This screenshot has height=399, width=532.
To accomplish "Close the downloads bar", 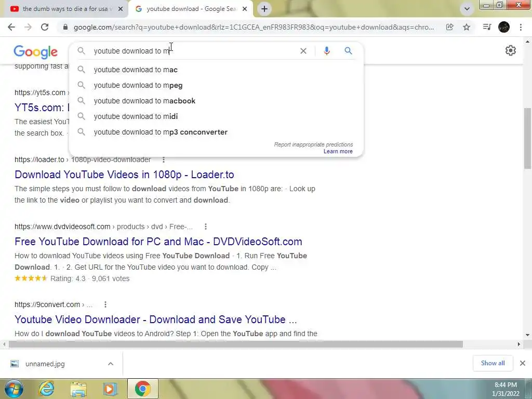I will [x=523, y=363].
